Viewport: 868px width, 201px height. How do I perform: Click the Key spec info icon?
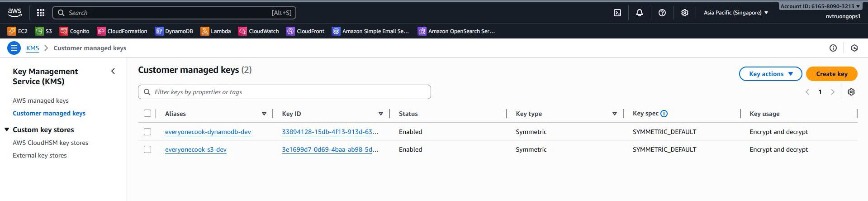[x=664, y=114]
